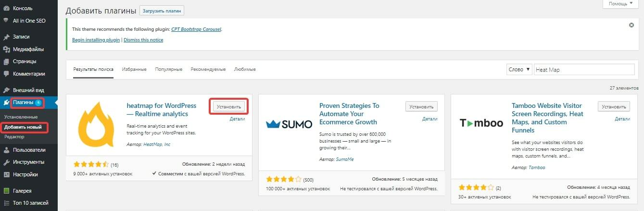Click the 100 000+ активных установок text
This screenshot has width=644, height=211.
(x=298, y=189)
